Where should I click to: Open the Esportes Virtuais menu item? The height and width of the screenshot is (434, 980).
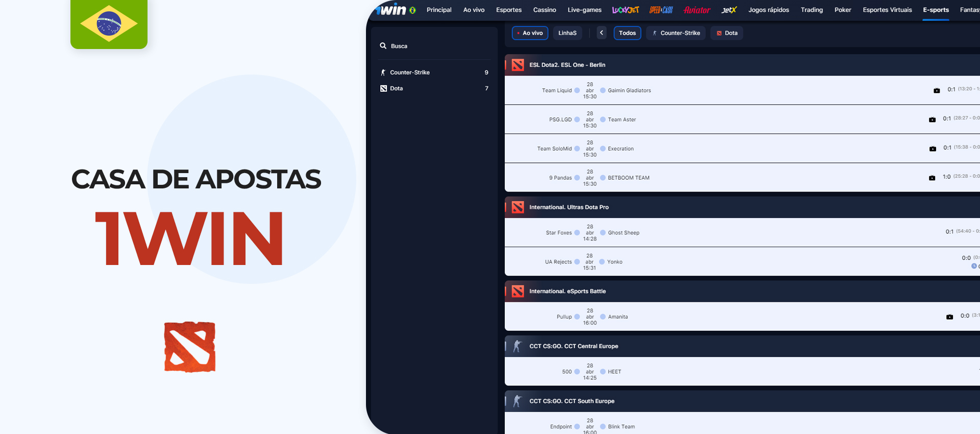pyautogui.click(x=887, y=10)
